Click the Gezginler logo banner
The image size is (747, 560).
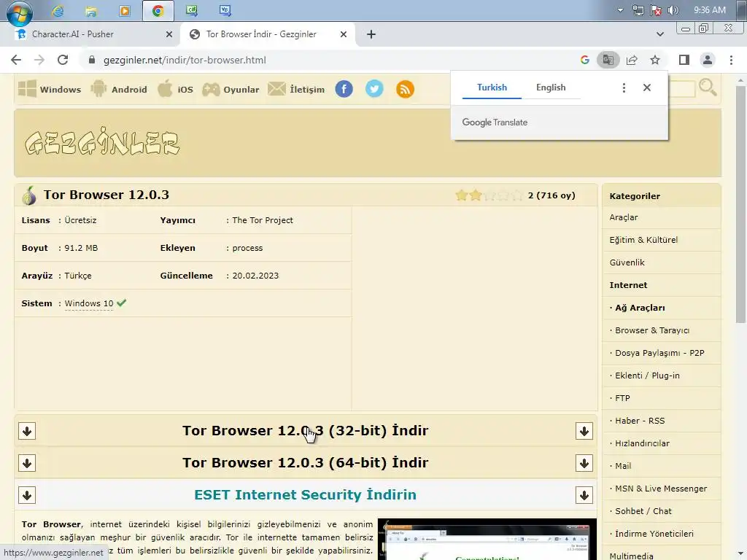pos(102,142)
